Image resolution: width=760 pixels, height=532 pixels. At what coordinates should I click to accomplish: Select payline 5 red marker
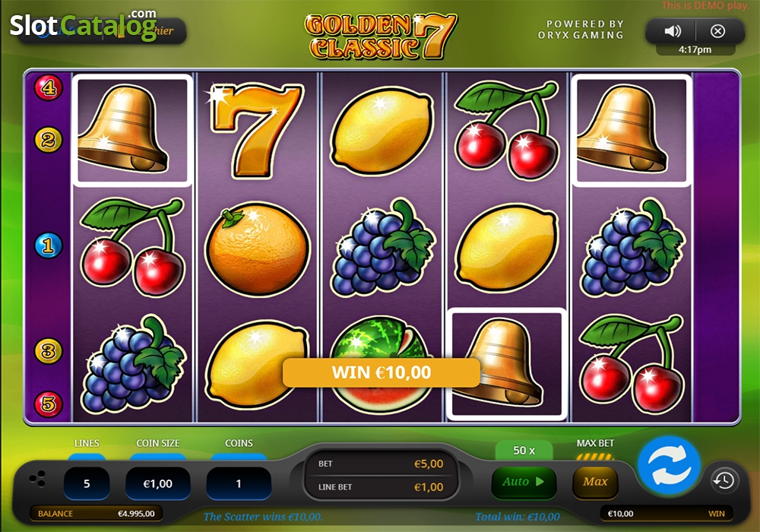coord(48,403)
